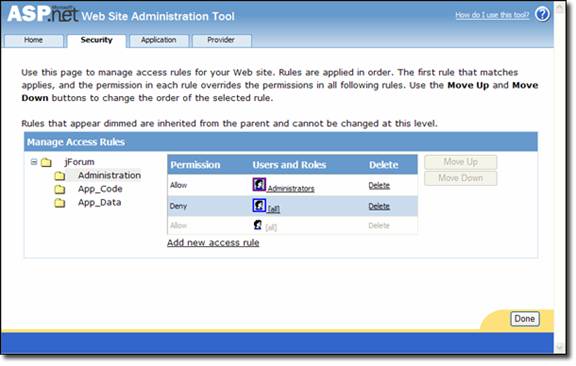Image resolution: width=576 pixels, height=366 pixels.
Task: Click scroll up arrow of page scrollbar
Action: pyautogui.click(x=560, y=9)
